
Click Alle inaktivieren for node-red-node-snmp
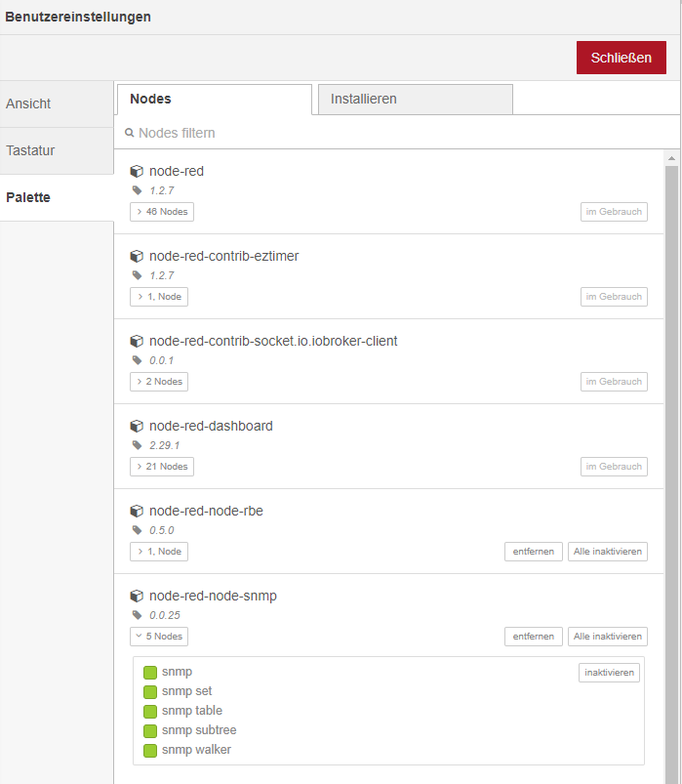tap(608, 637)
